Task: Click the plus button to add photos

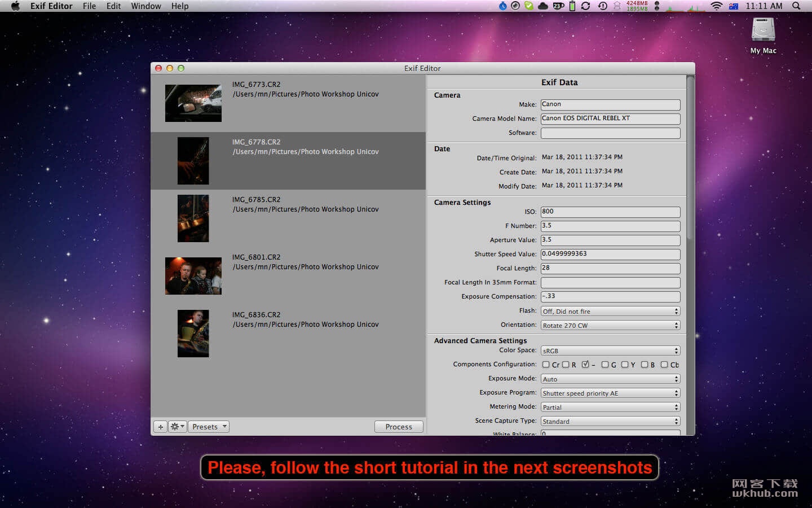Action: [x=161, y=427]
